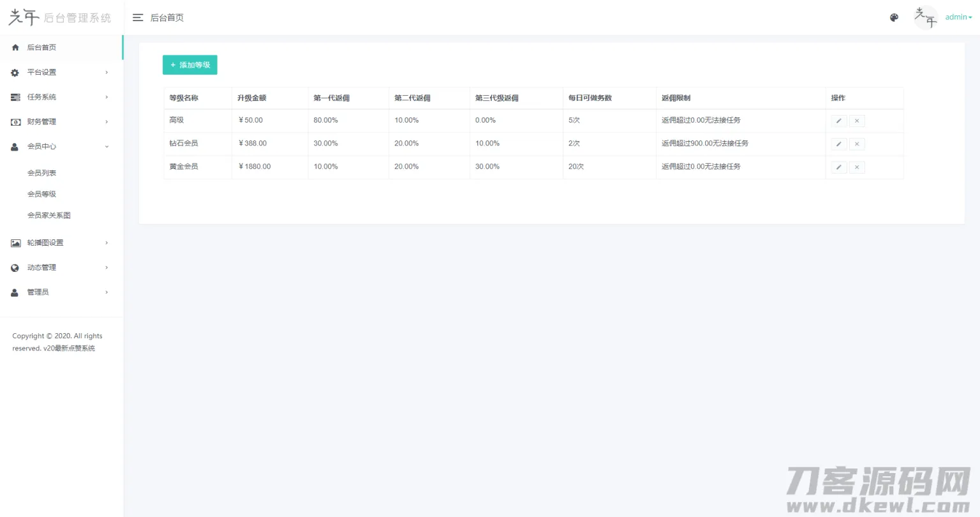
Task: Open 会员家关系图 submenu item
Action: click(x=49, y=215)
